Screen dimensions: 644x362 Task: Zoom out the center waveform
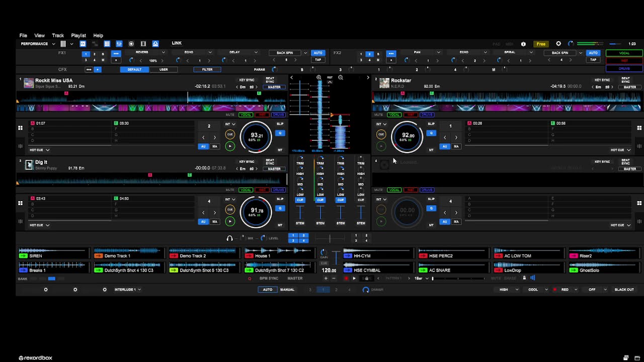[341, 78]
